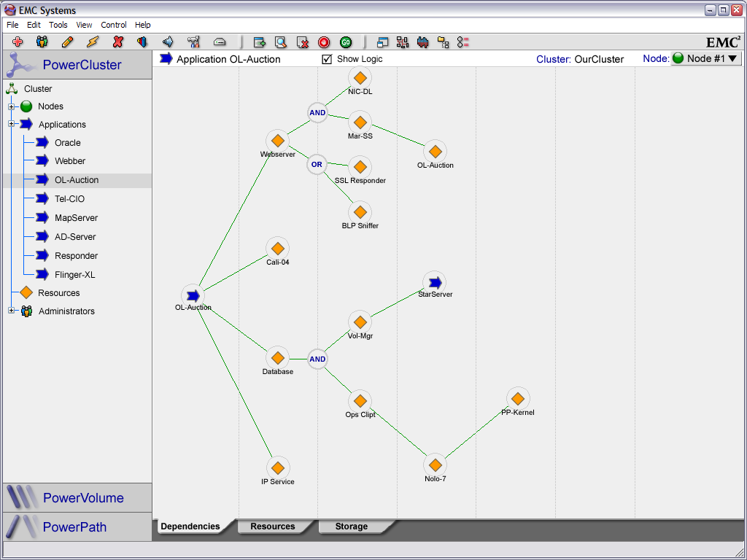This screenshot has height=560, width=747.
Task: Switch to the Resources tab
Action: point(273,526)
